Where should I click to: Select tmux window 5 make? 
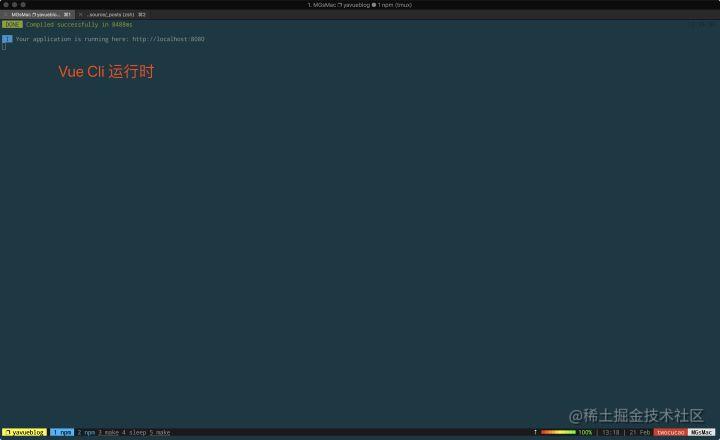pos(160,432)
